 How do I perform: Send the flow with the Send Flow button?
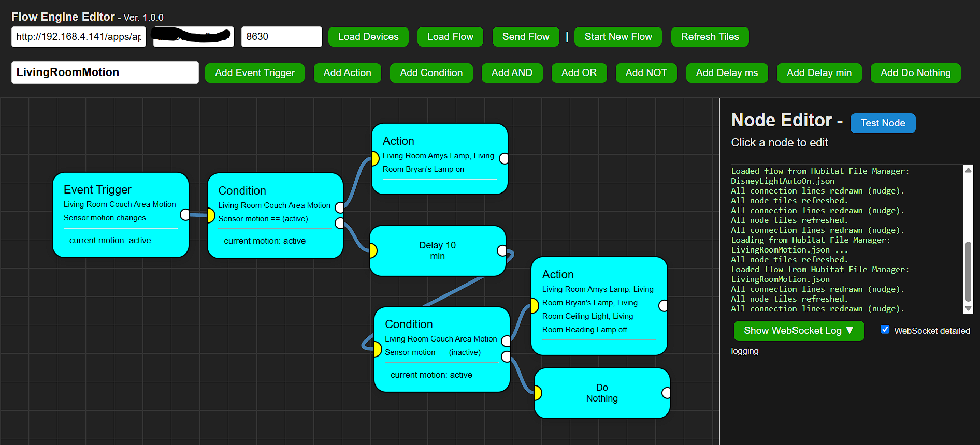pos(526,37)
